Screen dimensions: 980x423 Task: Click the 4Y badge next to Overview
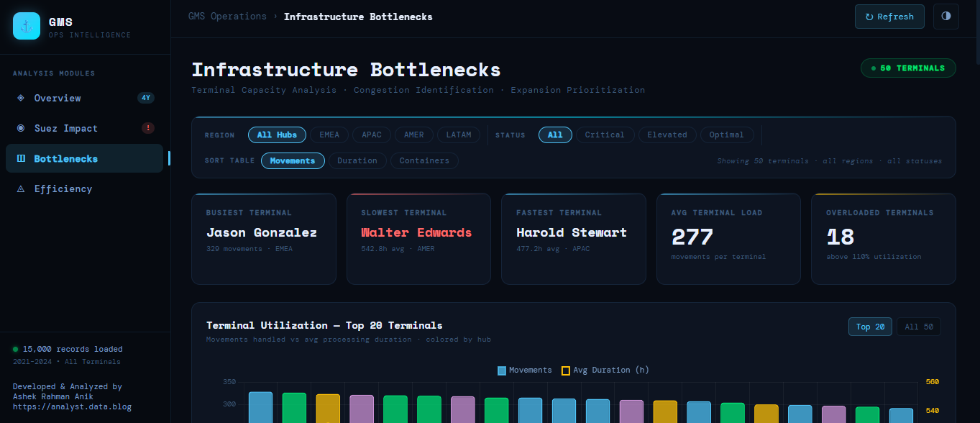tap(146, 98)
